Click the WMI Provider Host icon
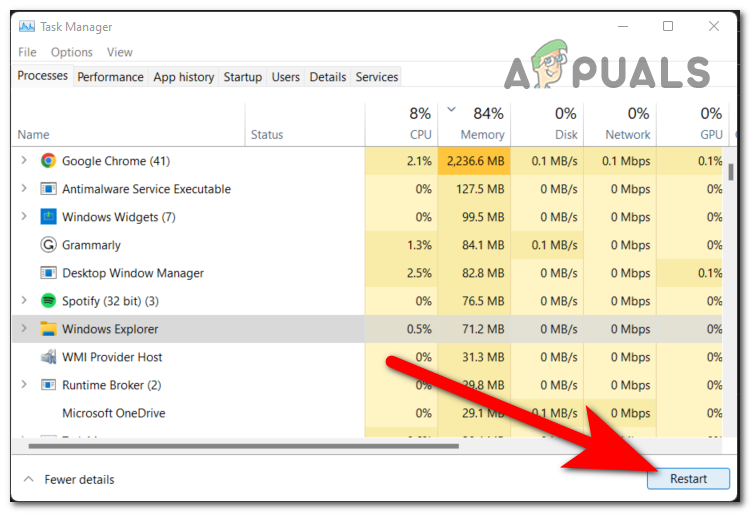Image resolution: width=751 pixels, height=513 pixels. [48, 357]
